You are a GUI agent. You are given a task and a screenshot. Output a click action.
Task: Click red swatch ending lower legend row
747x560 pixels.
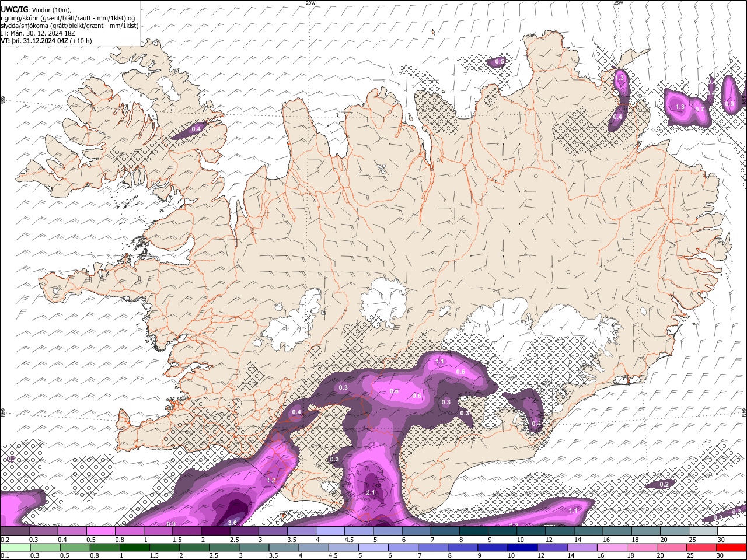(731, 547)
